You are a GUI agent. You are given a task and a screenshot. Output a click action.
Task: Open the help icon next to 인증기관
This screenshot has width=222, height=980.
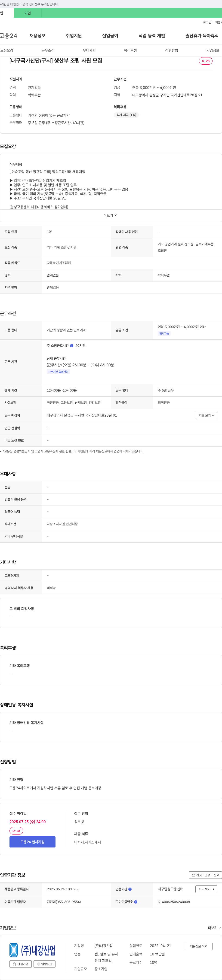tap(130, 889)
